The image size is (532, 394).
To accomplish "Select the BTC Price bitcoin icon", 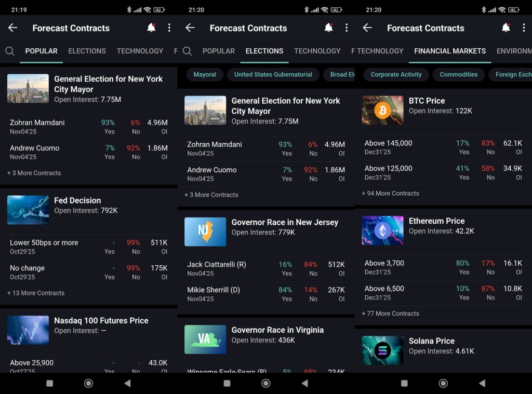I will 383,110.
